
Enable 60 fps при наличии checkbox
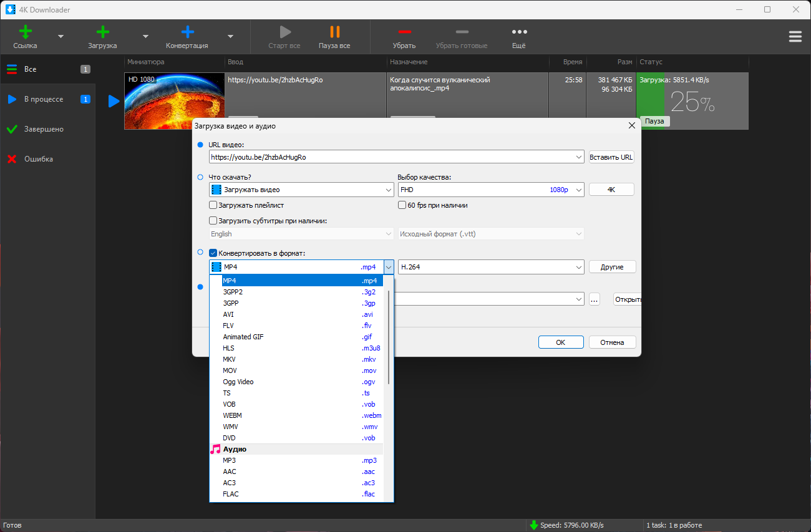(x=402, y=205)
